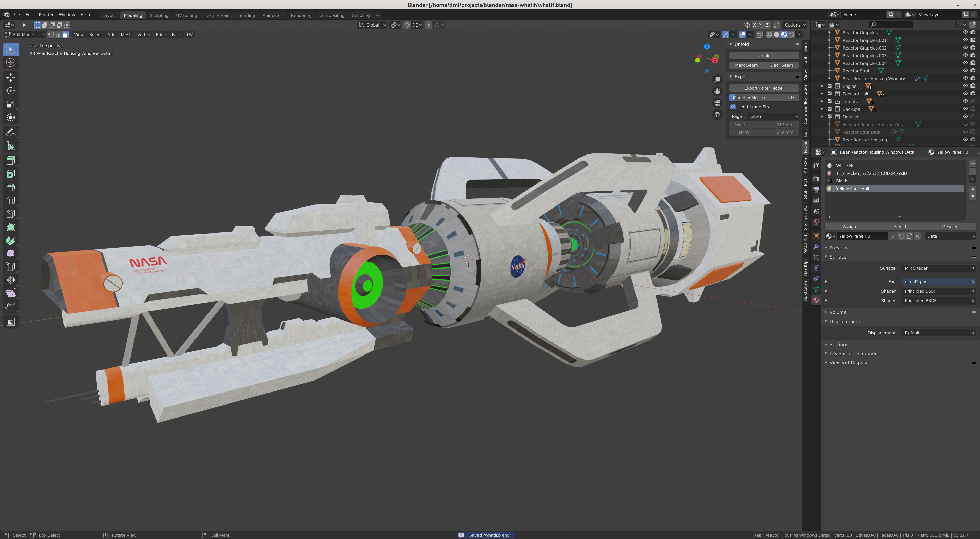Show Forward Reactor Housing Detail object
Image resolution: width=980 pixels, height=539 pixels.
click(965, 124)
